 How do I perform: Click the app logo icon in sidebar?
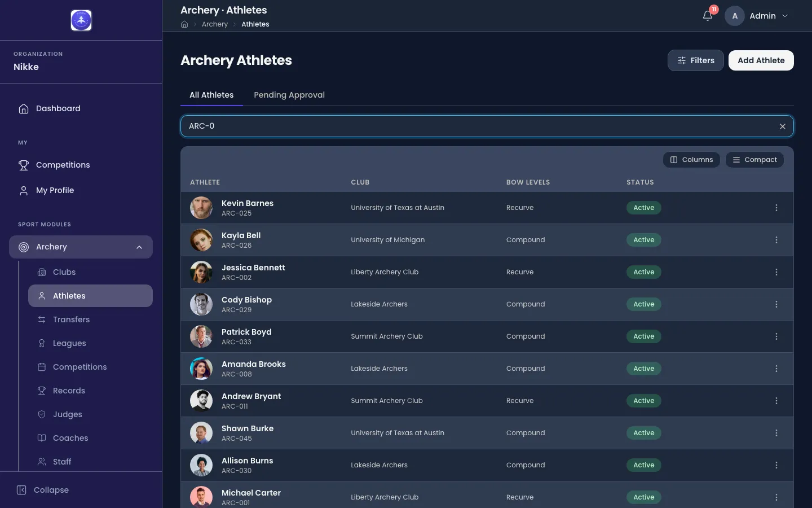click(81, 20)
